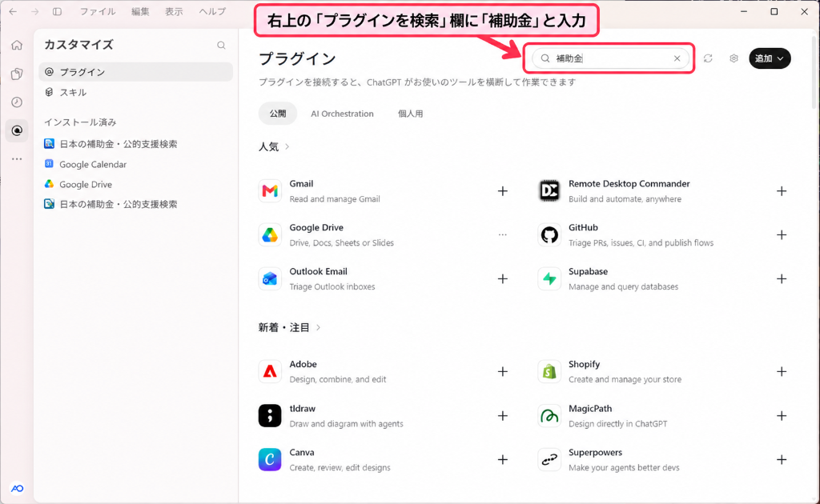Click the search icon in カスタマイズ header
820x504 pixels.
tap(221, 46)
